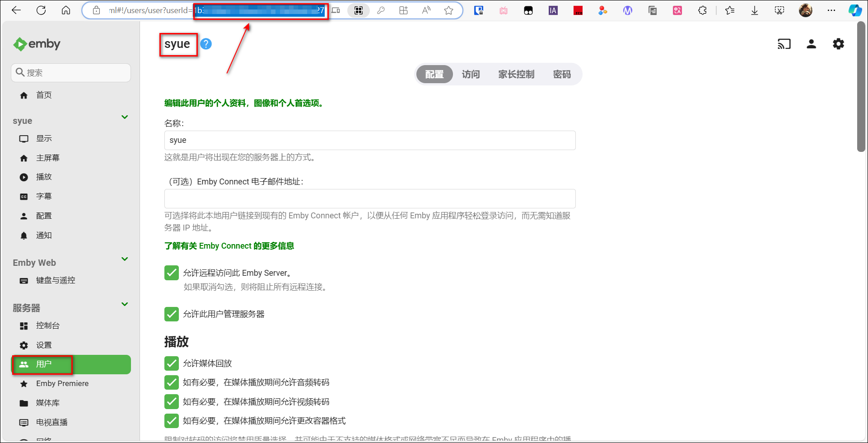Switch to the 访问 tab

click(x=471, y=74)
